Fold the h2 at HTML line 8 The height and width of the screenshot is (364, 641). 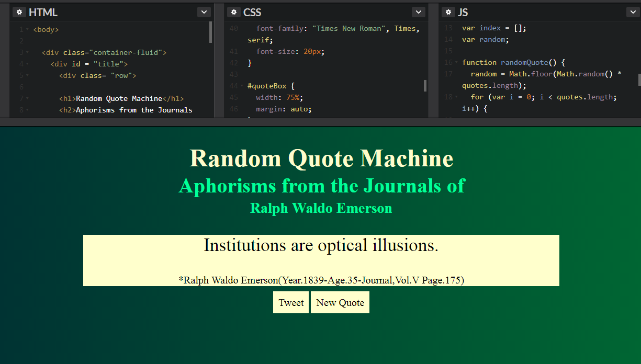pos(27,110)
